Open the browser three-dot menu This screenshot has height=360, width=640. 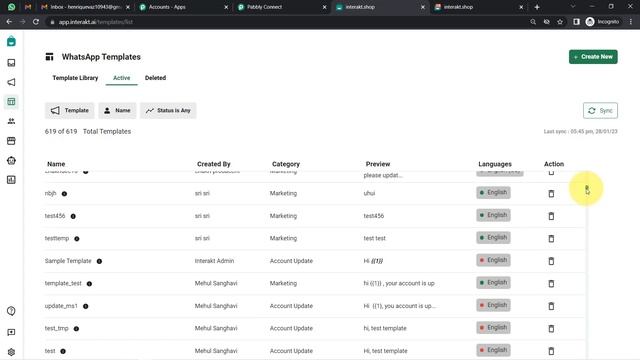[631, 22]
